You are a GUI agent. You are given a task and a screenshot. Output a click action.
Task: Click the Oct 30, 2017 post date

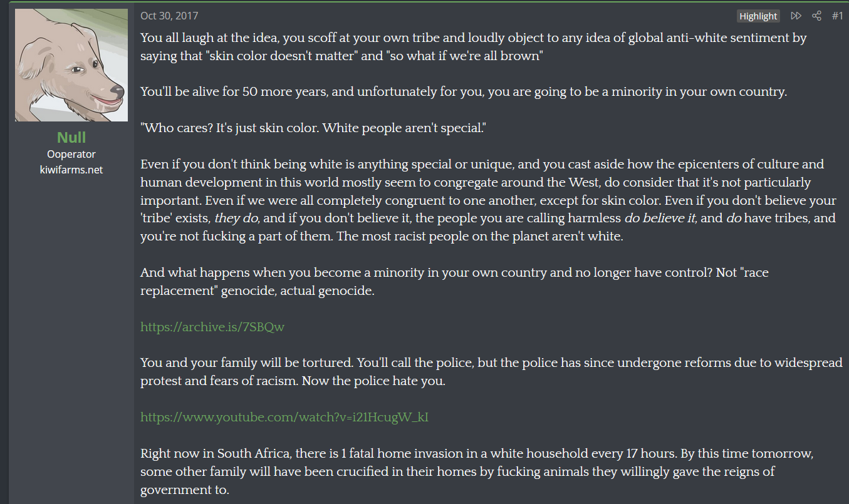pyautogui.click(x=169, y=16)
